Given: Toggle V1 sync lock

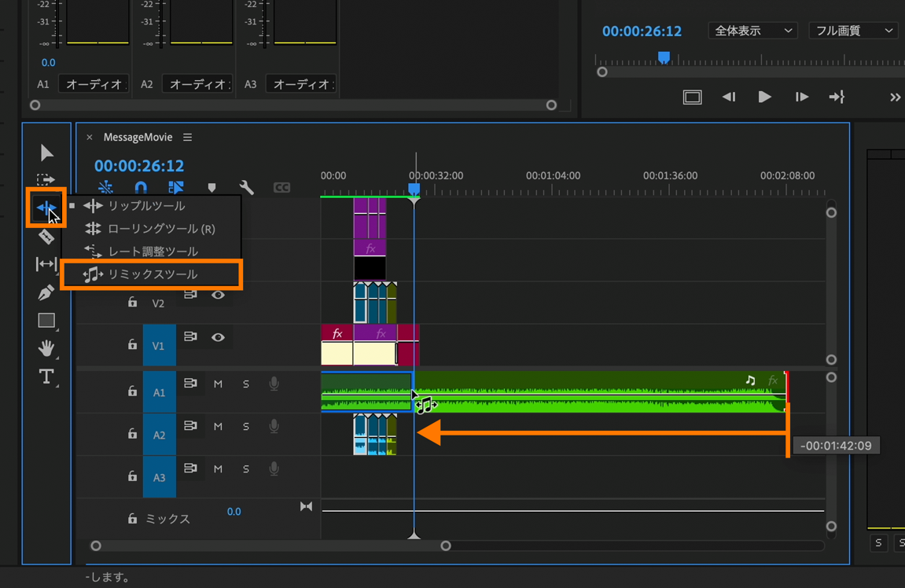Looking at the screenshot, I should pos(190,336).
